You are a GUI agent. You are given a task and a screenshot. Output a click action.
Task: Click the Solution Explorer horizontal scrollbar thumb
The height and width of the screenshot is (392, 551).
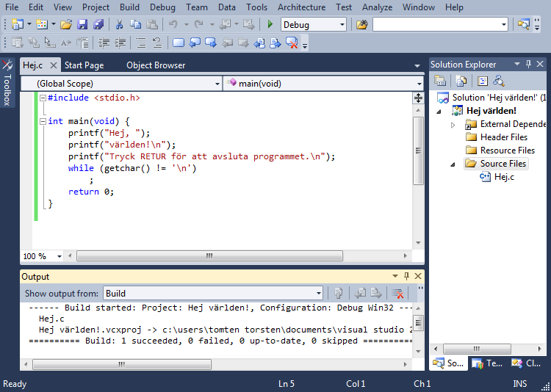[x=477, y=349]
